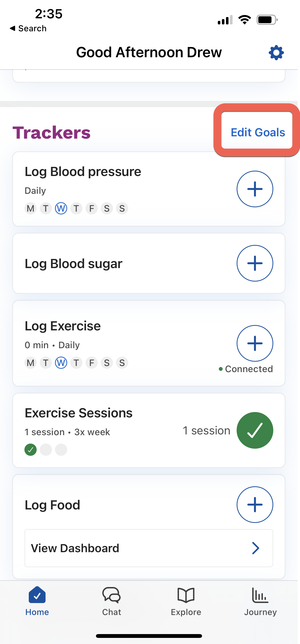This screenshot has width=300, height=644.
Task: Select Monday in the blood pressure week row
Action: coord(31,209)
